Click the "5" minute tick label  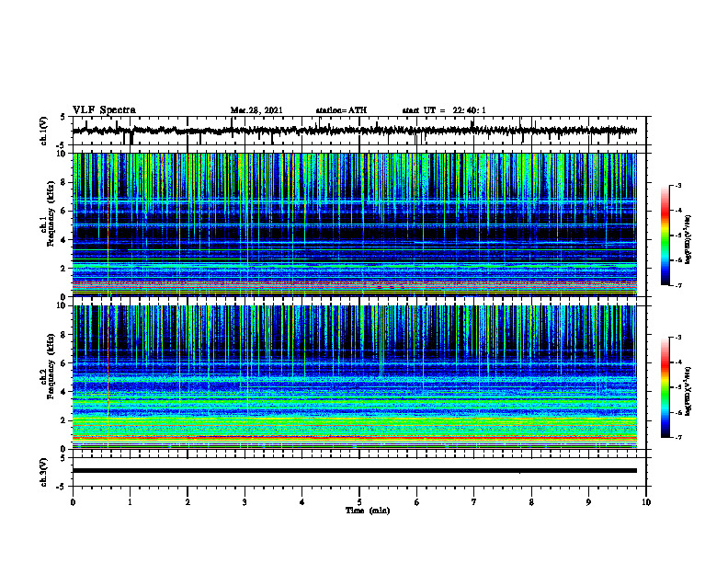click(x=359, y=502)
